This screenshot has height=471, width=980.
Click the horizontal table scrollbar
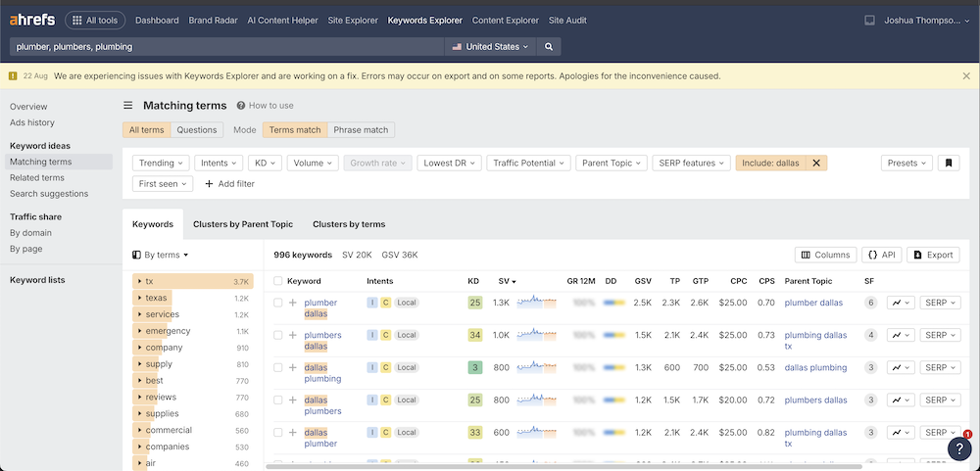[x=563, y=467]
